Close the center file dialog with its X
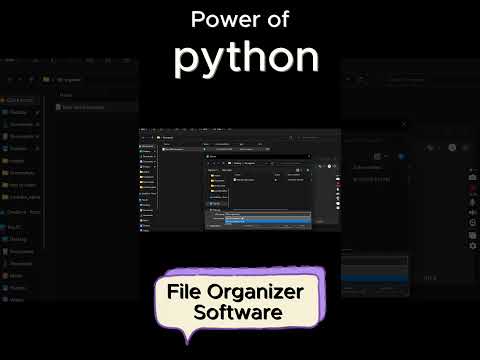The image size is (480, 360). (x=309, y=156)
